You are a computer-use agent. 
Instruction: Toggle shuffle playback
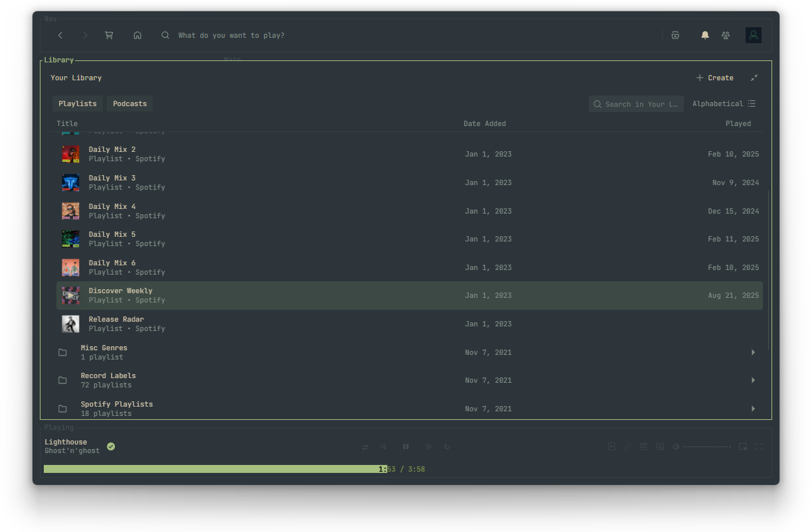click(x=365, y=446)
